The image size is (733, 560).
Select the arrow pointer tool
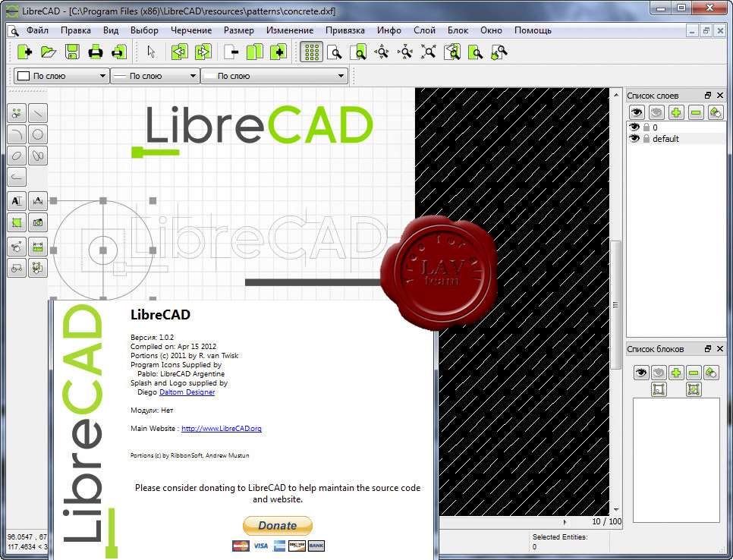(151, 52)
